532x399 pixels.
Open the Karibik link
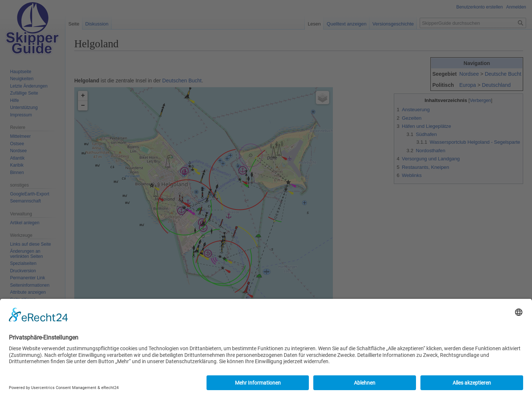pyautogui.click(x=17, y=165)
